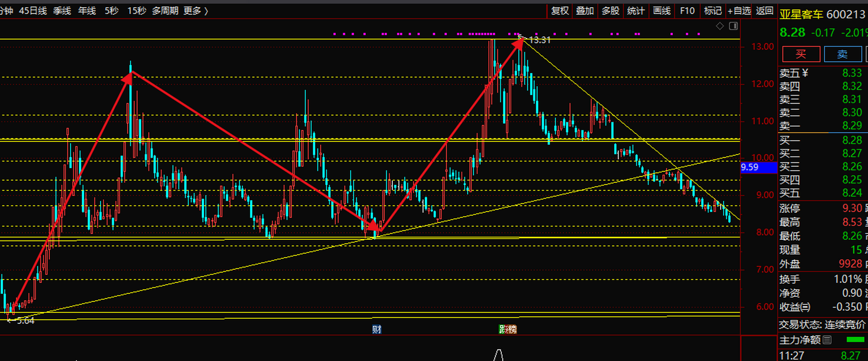Open the 多周期 multi-period view
Viewport: 868px width, 361px height.
tap(165, 11)
